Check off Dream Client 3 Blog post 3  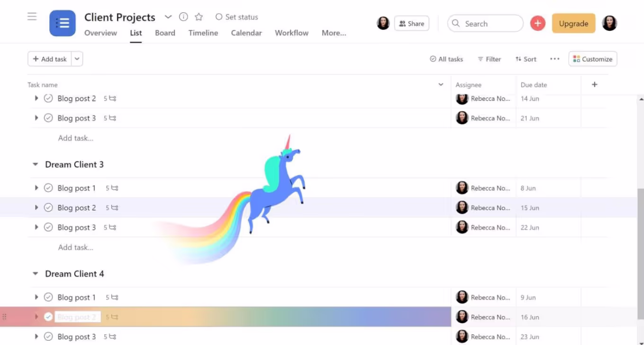[48, 227]
